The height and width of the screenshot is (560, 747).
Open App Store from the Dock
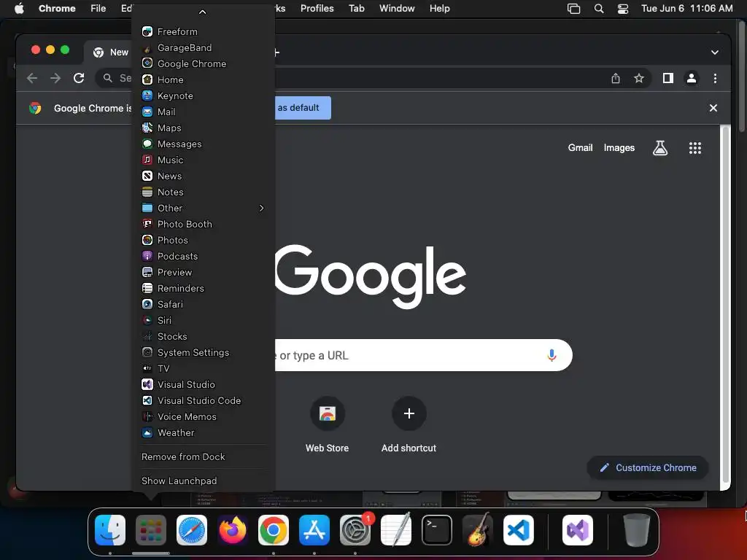point(314,530)
